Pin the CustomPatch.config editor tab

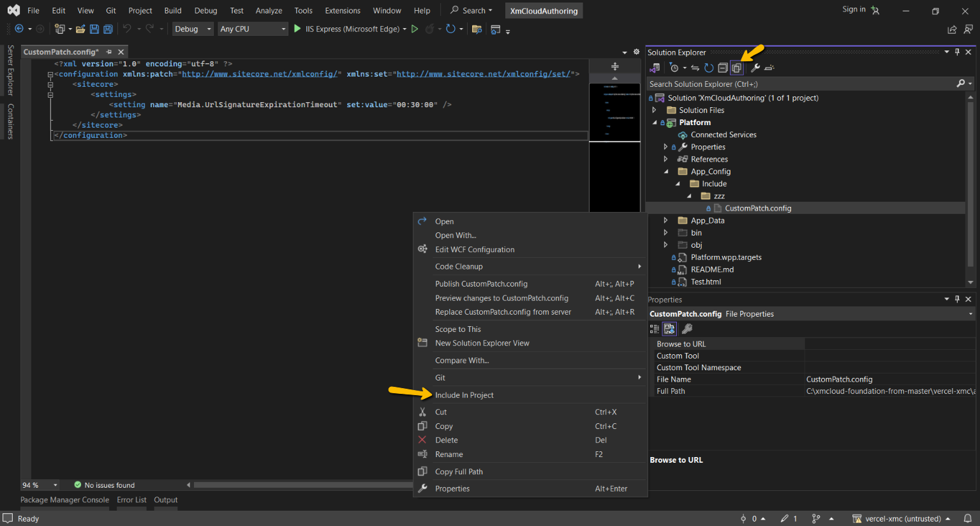click(109, 52)
